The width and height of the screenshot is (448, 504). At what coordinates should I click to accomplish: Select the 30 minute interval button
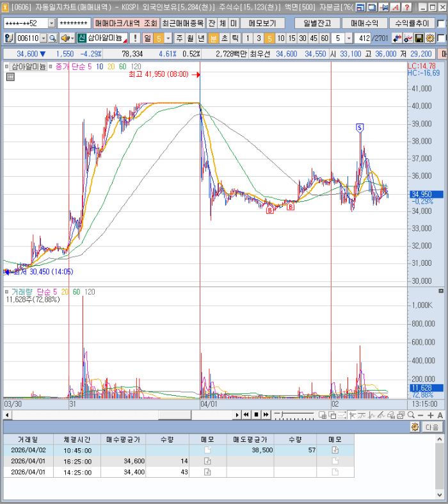pos(303,38)
